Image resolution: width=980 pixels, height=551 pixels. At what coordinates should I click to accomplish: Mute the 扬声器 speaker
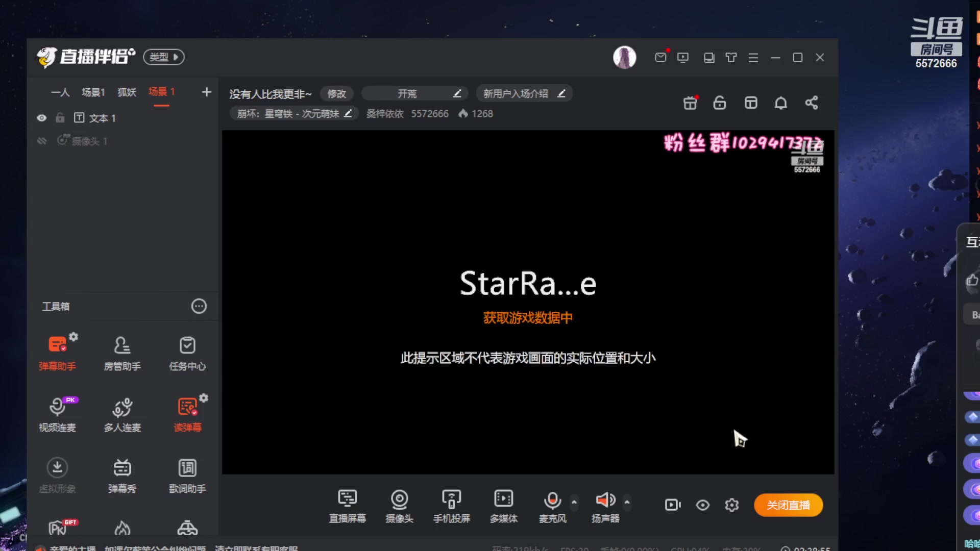pyautogui.click(x=605, y=506)
